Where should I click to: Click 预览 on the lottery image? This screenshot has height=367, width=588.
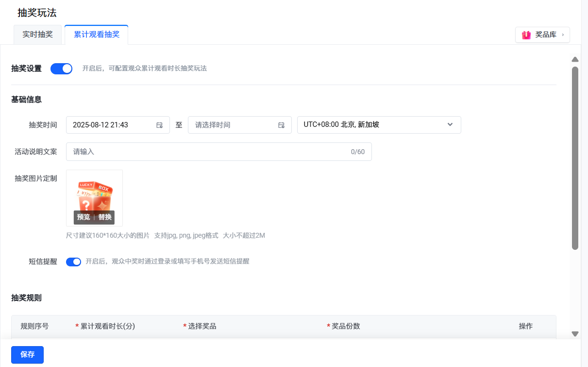point(84,217)
